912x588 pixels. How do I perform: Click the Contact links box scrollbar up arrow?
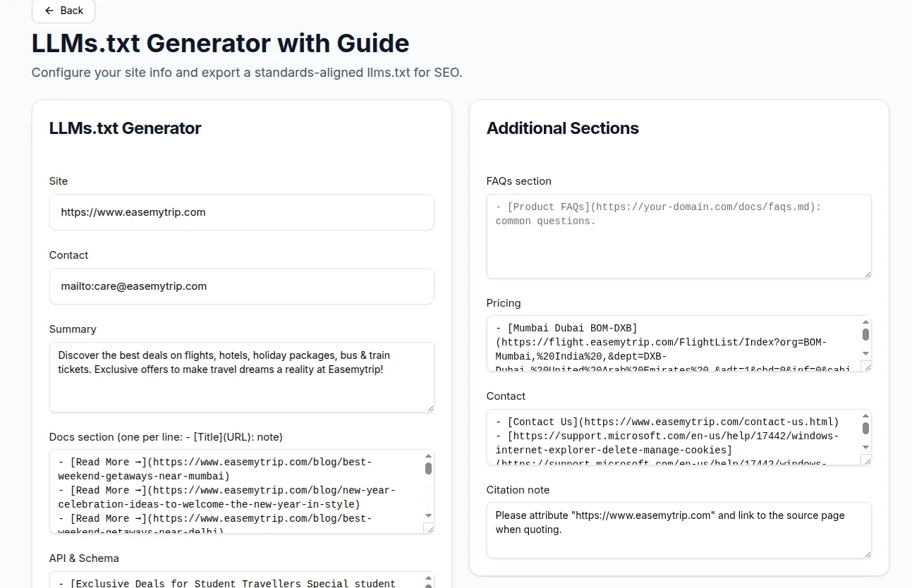[865, 416]
